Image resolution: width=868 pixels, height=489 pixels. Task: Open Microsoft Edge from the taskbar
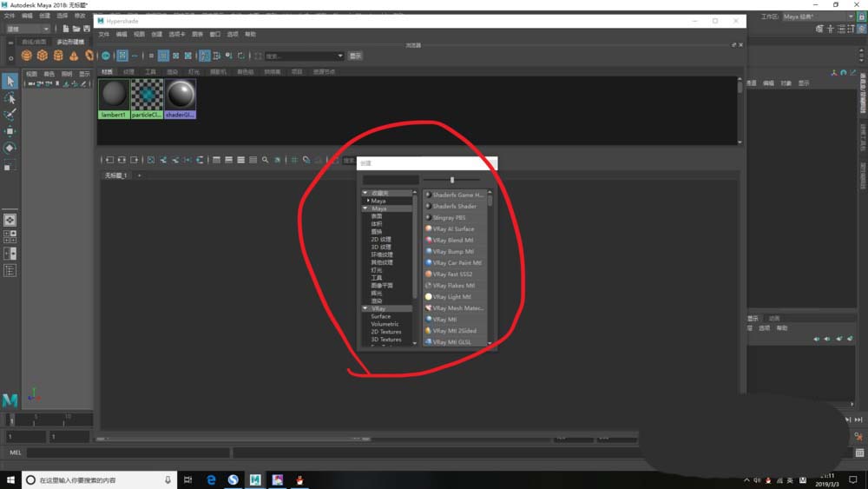point(211,480)
